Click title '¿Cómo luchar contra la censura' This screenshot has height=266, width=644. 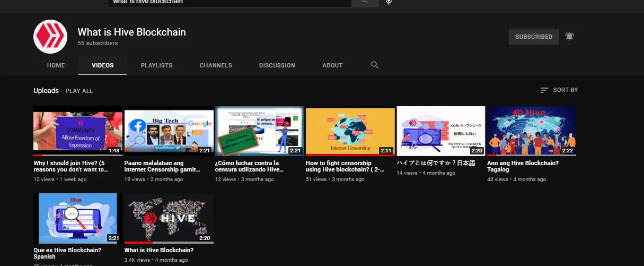pos(250,166)
